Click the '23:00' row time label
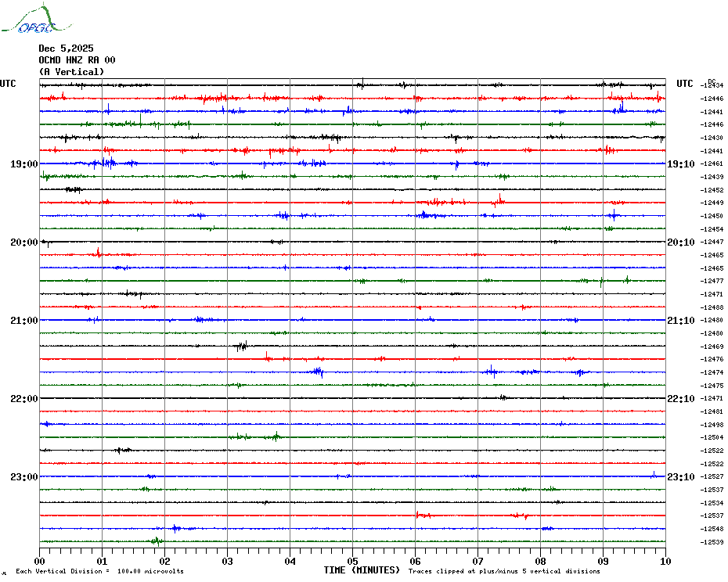 [24, 477]
